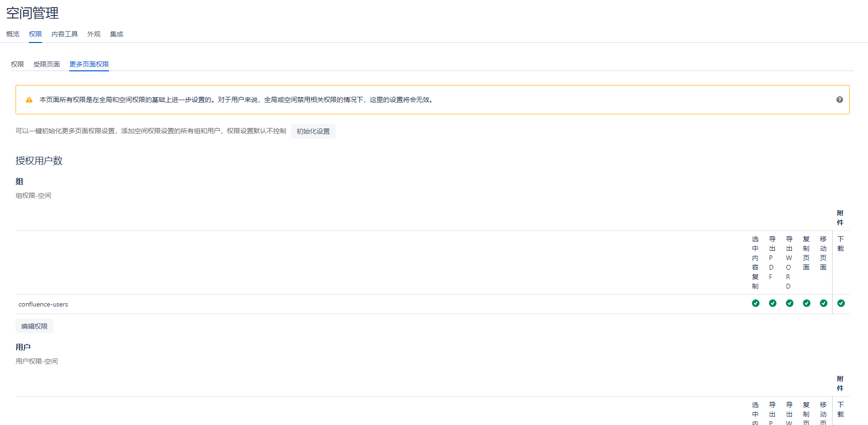Open the 概览 tab
This screenshot has width=868, height=425.
[x=13, y=34]
